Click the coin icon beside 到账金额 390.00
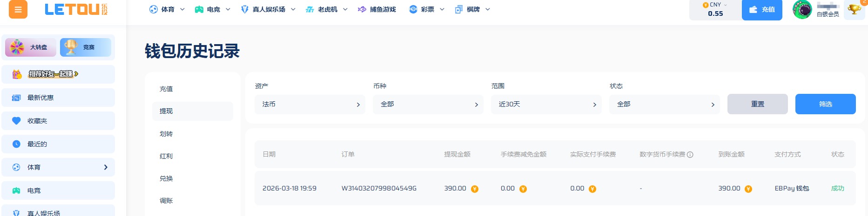 click(x=748, y=189)
